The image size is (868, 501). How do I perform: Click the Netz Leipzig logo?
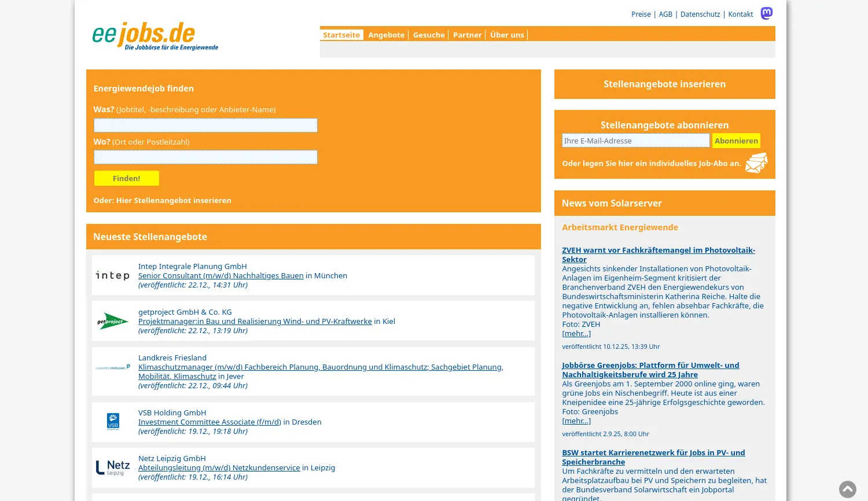112,467
